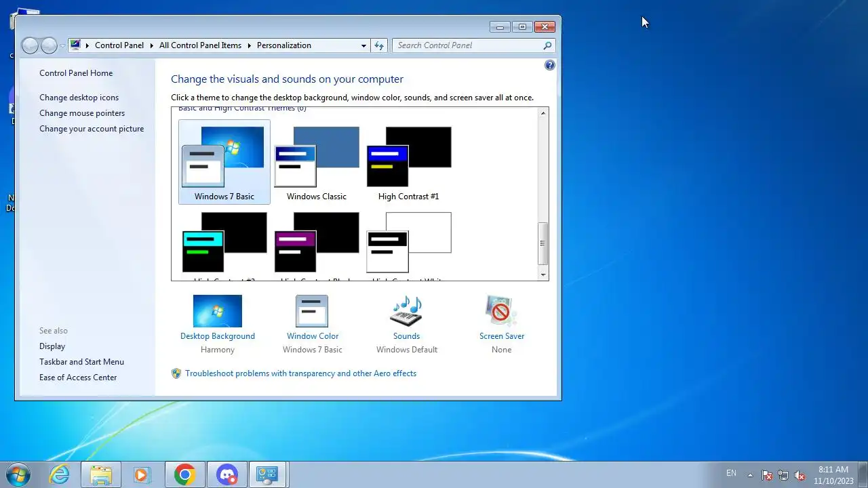Click the Show desktop strip
868x488 pixels.
(x=863, y=474)
